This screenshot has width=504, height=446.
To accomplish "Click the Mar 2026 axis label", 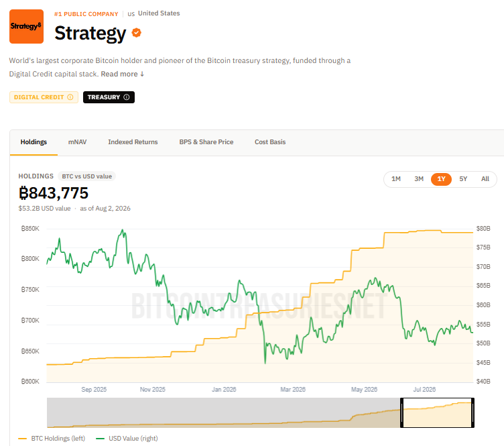I will point(293,390).
